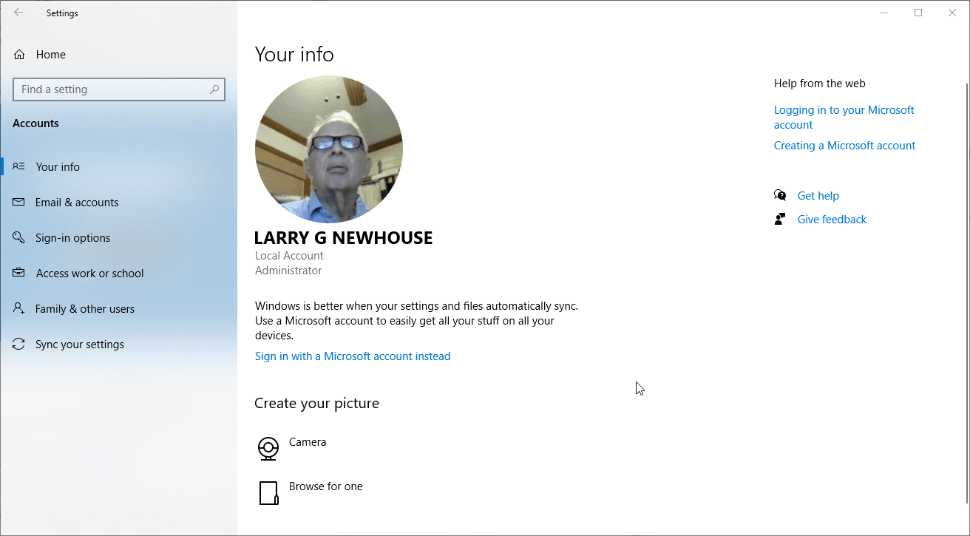Open Creating a Microsoft account link
The width and height of the screenshot is (970, 536).
click(844, 145)
